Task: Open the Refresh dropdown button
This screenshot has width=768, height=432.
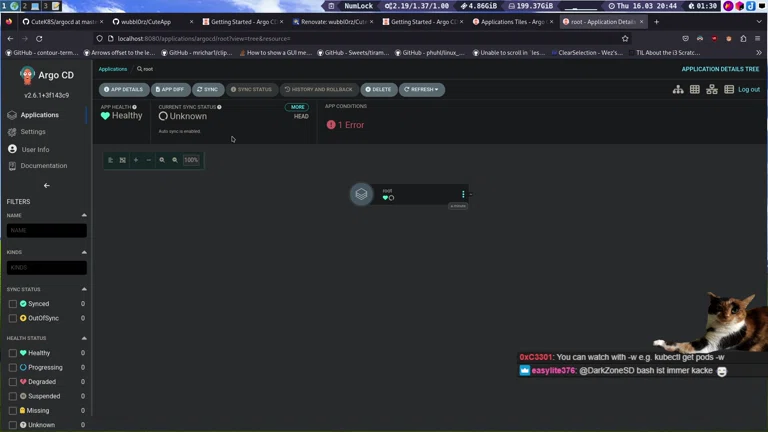Action: click(x=421, y=90)
